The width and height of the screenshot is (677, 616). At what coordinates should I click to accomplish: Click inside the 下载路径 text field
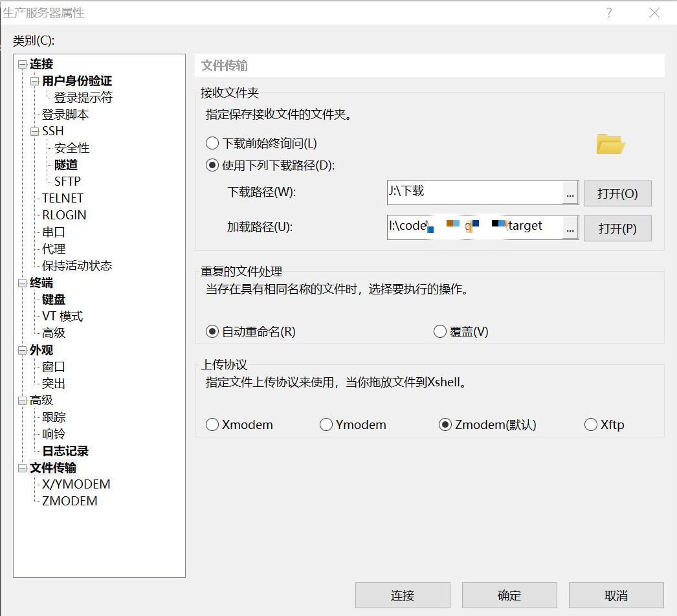pyautogui.click(x=474, y=192)
